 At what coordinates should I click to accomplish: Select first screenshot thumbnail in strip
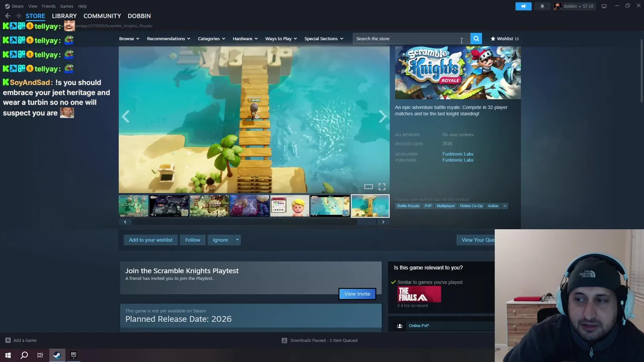click(133, 206)
